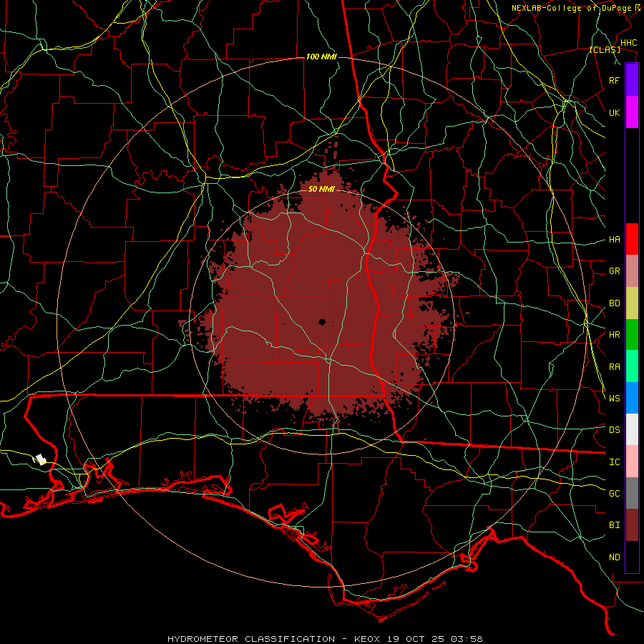The height and width of the screenshot is (644, 644).
Task: Click the UK legend label
Action: 614,112
